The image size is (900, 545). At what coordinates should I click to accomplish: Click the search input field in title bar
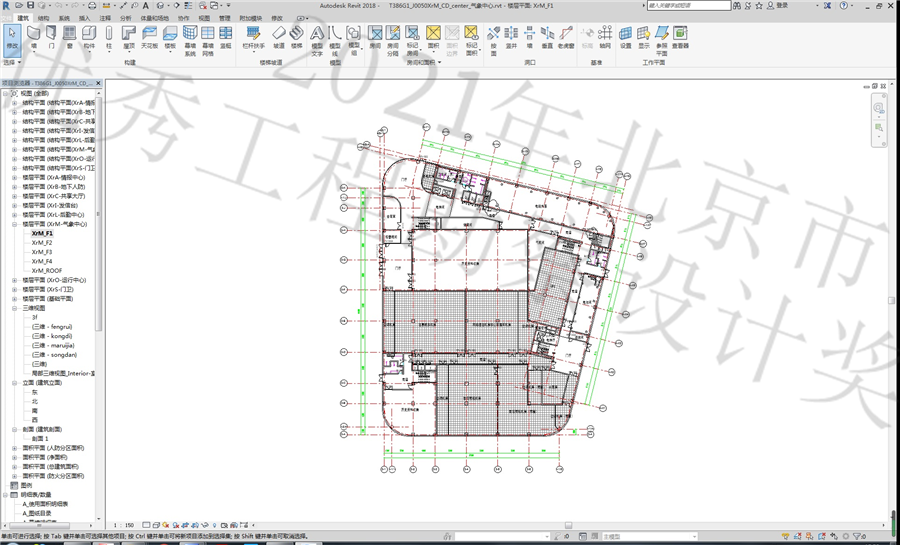(688, 5)
